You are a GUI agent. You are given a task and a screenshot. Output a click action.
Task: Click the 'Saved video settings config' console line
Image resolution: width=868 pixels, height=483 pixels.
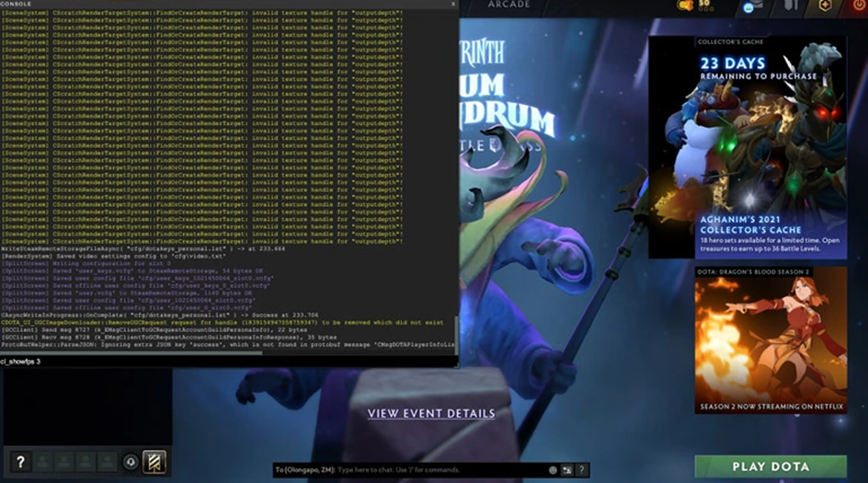coord(113,257)
